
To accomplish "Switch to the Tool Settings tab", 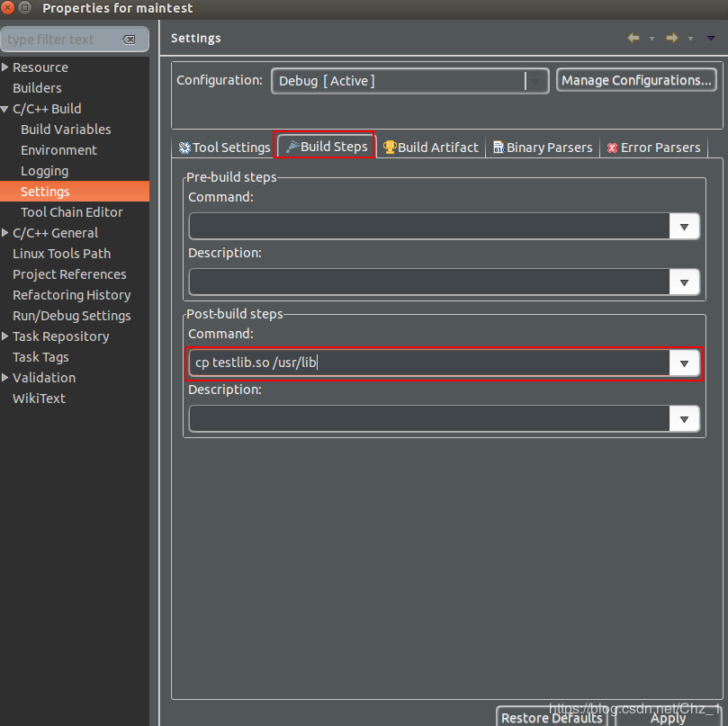I will point(224,148).
